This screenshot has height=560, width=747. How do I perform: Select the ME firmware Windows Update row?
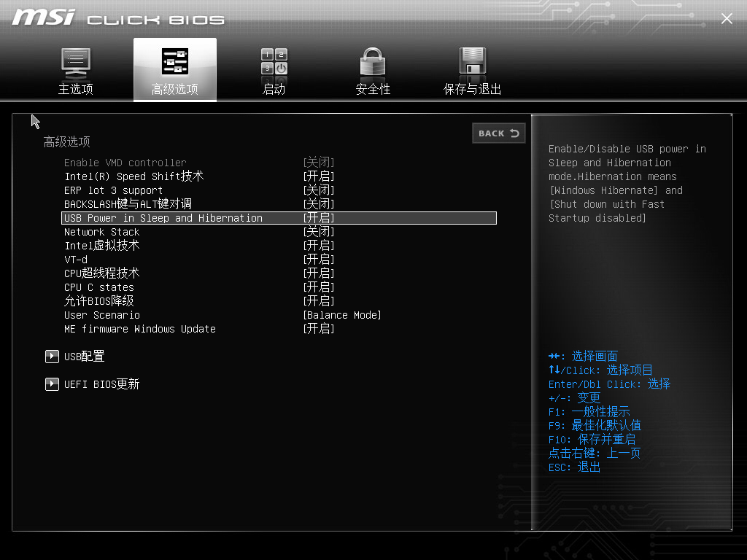[140, 329]
